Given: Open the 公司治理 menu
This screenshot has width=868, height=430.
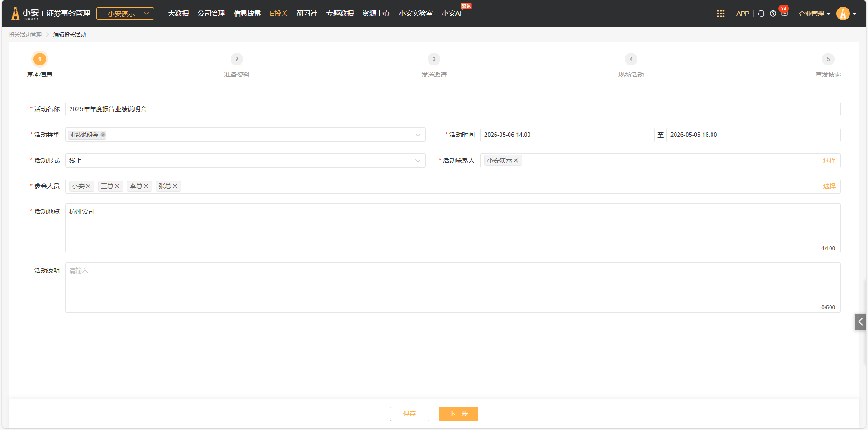Looking at the screenshot, I should [211, 14].
